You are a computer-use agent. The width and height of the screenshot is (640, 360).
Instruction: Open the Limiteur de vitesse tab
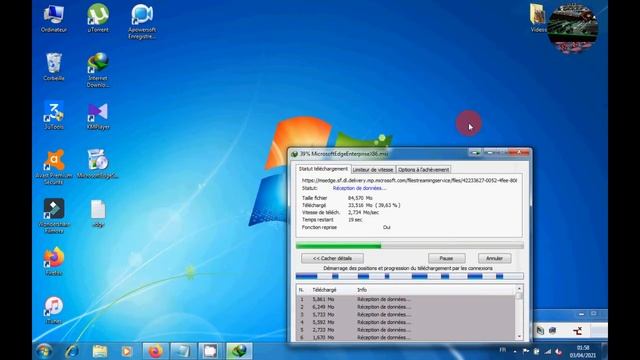pos(373,170)
